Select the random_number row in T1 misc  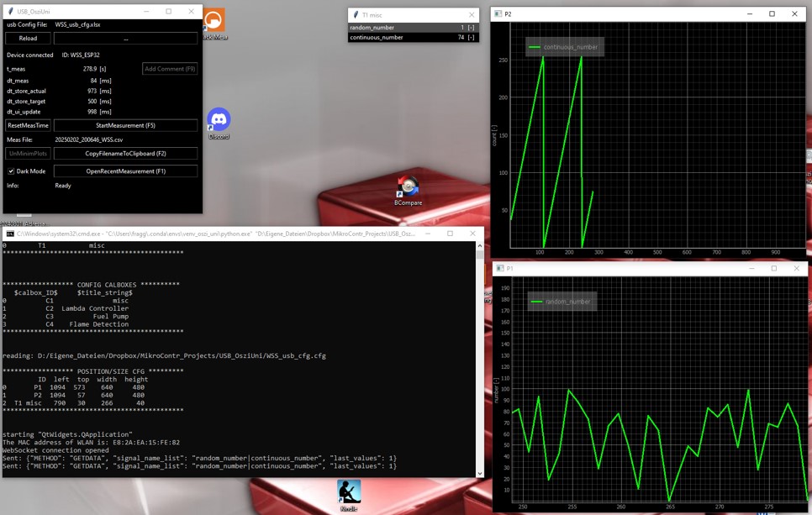412,28
